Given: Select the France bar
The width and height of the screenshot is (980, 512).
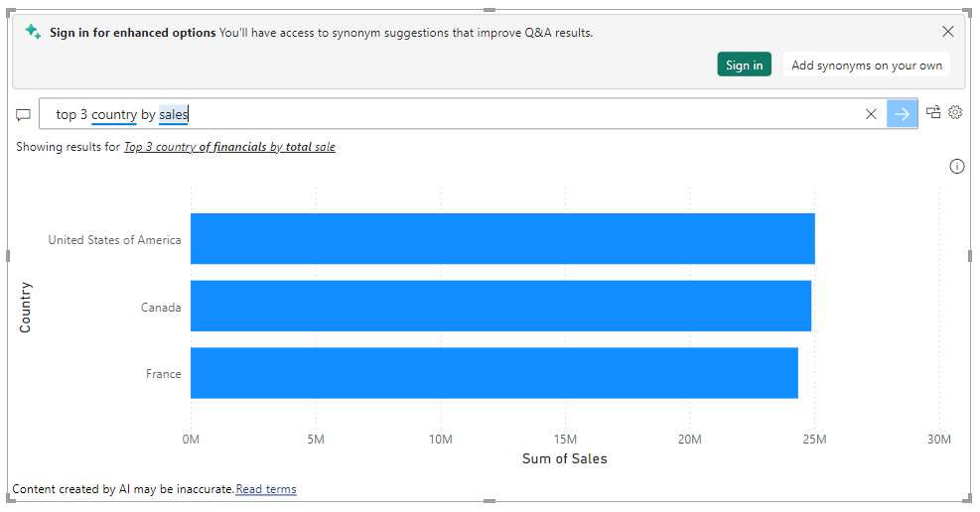Looking at the screenshot, I should tap(494, 373).
